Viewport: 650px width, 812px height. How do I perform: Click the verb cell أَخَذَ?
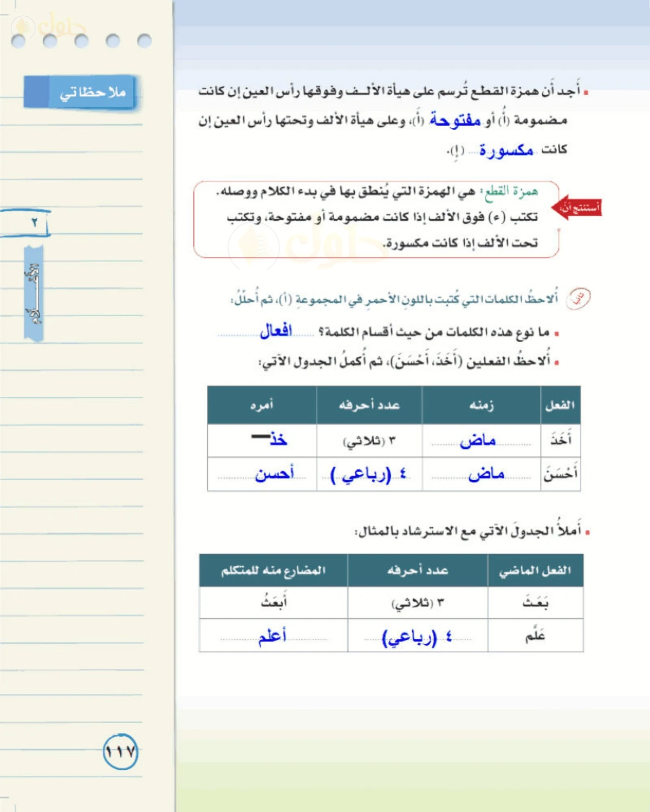point(560,440)
